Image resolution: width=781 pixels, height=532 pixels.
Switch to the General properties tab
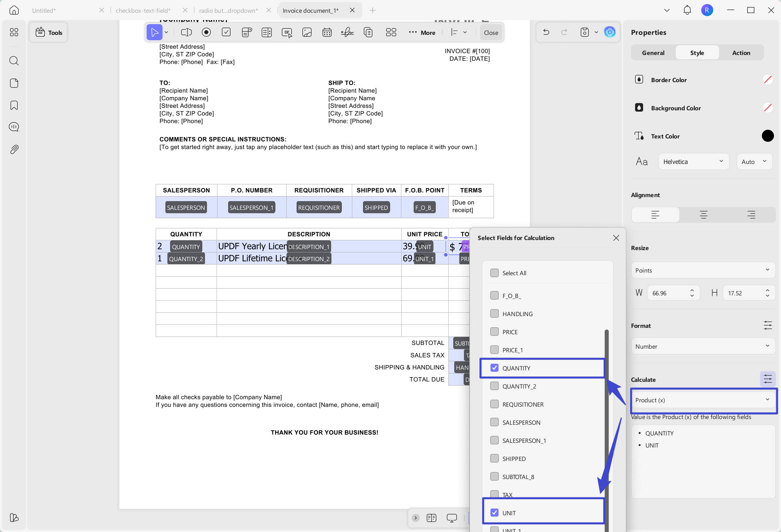pyautogui.click(x=653, y=53)
